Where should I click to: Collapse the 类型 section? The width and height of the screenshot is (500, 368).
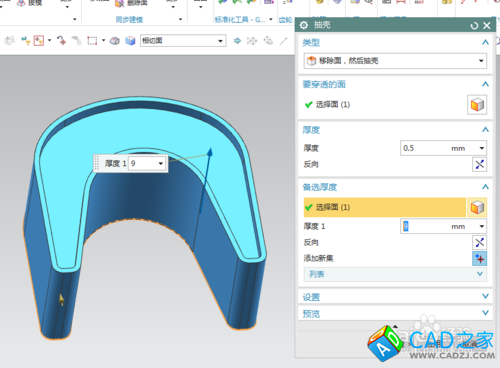point(485,42)
